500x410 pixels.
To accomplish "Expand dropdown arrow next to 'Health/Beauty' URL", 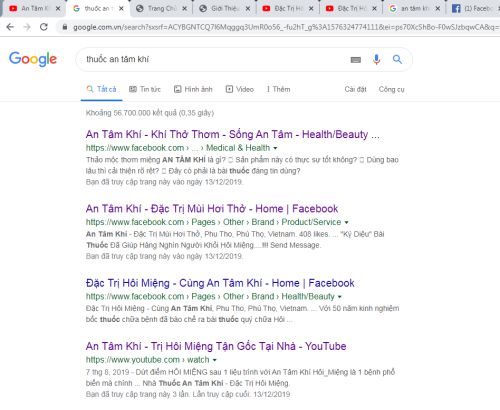I will coord(340,297).
